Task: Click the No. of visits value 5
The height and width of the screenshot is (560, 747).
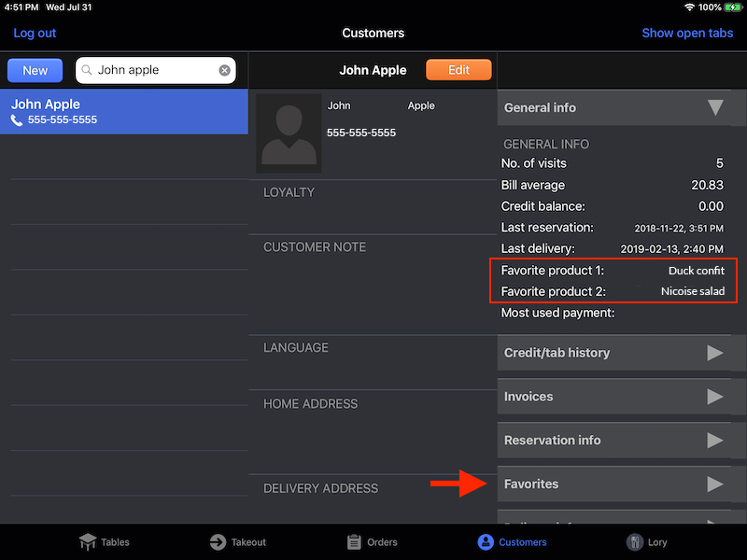Action: (x=719, y=163)
